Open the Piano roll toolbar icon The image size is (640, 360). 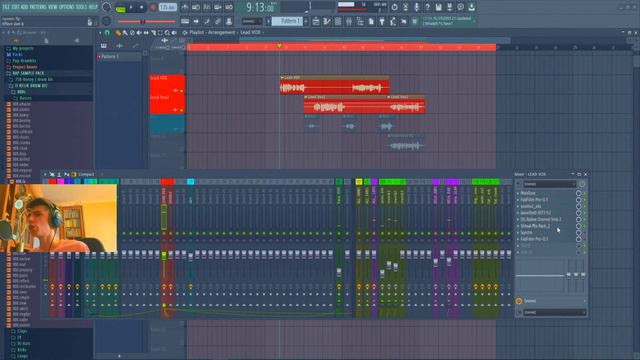point(327,21)
